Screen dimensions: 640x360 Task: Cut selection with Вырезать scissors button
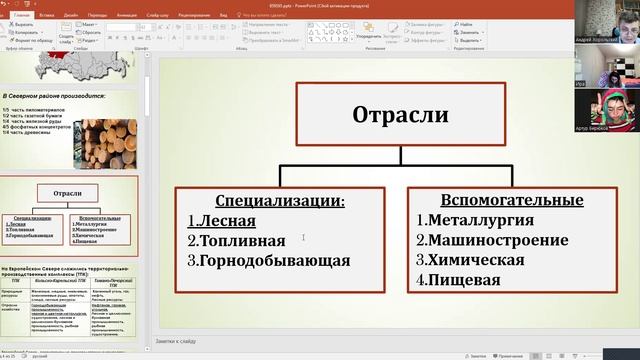click(x=21, y=24)
